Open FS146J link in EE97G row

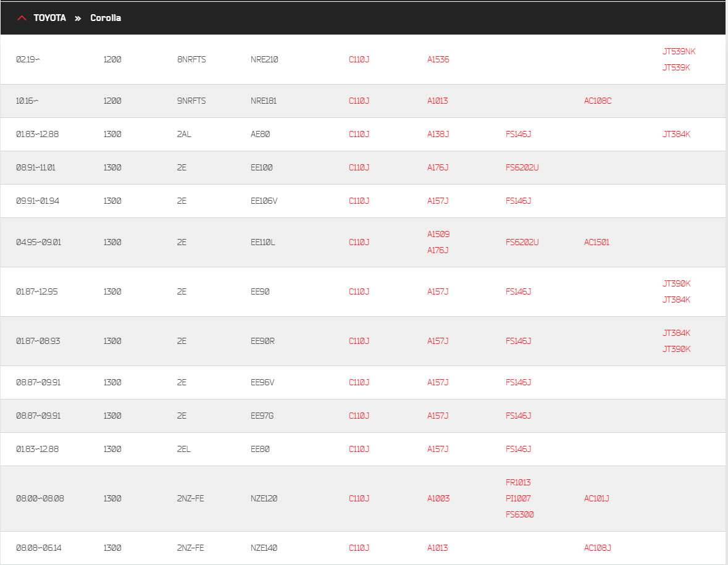pyautogui.click(x=518, y=416)
